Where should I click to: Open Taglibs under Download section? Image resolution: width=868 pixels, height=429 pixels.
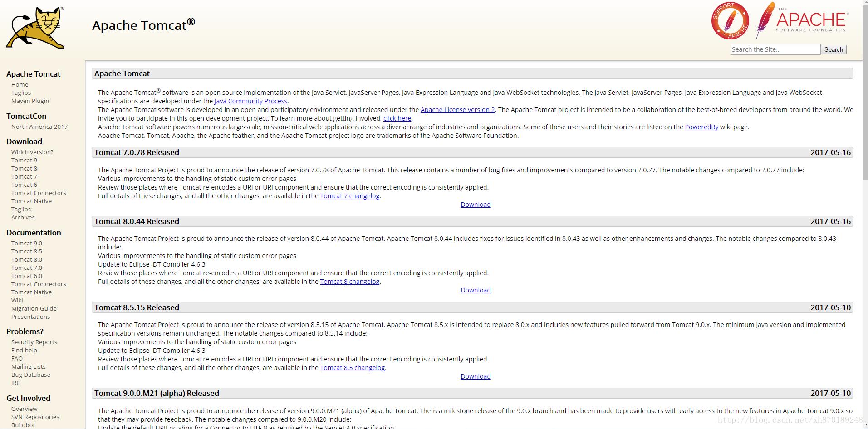(x=21, y=209)
